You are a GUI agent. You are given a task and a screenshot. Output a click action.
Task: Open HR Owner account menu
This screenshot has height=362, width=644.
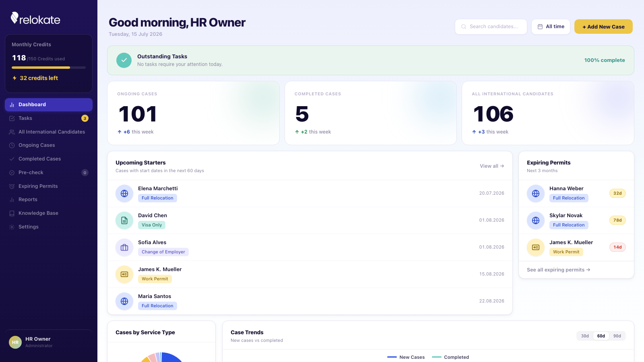point(49,342)
